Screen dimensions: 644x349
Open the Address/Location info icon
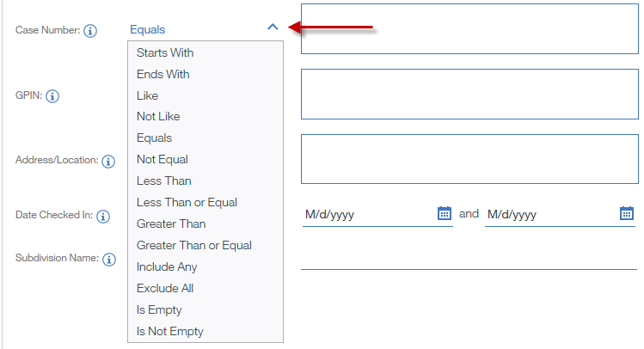[108, 162]
